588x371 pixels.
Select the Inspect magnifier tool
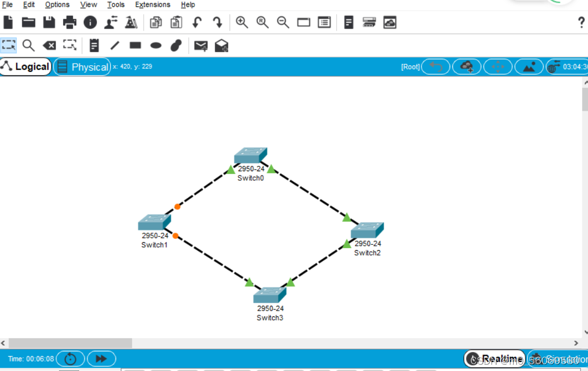29,46
